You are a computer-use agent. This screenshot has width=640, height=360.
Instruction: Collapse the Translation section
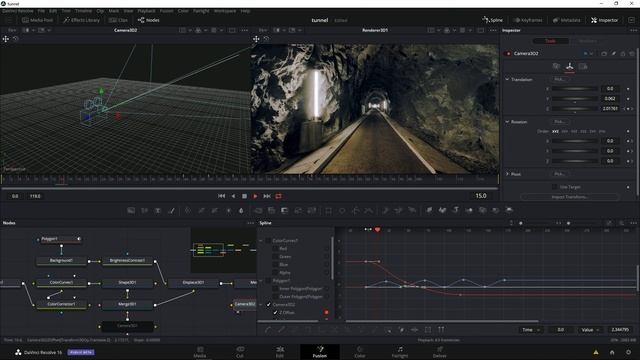507,80
